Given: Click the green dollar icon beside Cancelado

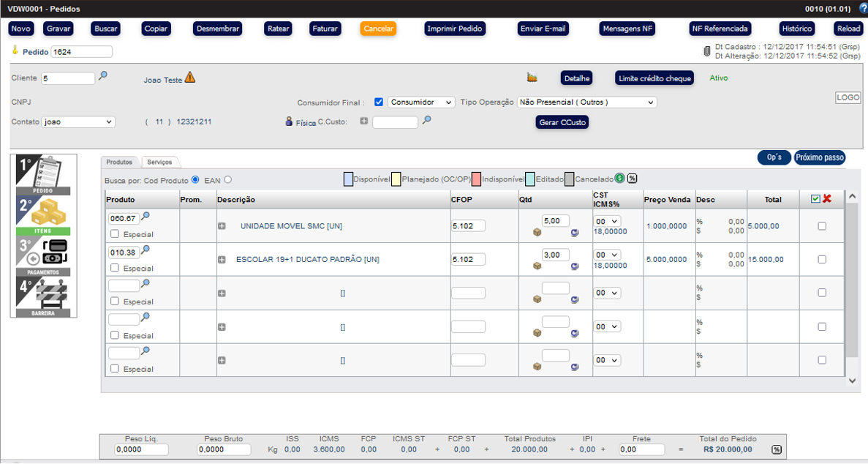Looking at the screenshot, I should 619,178.
